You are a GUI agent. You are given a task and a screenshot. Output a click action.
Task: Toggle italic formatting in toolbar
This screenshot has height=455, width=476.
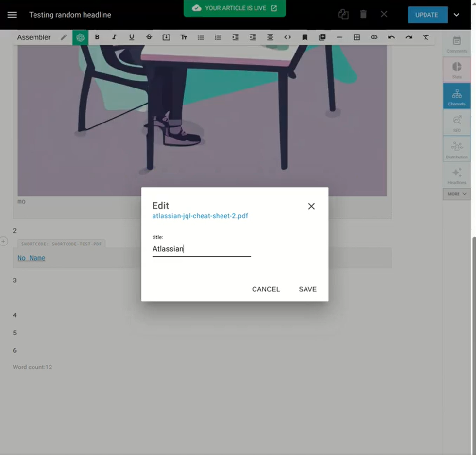114,37
